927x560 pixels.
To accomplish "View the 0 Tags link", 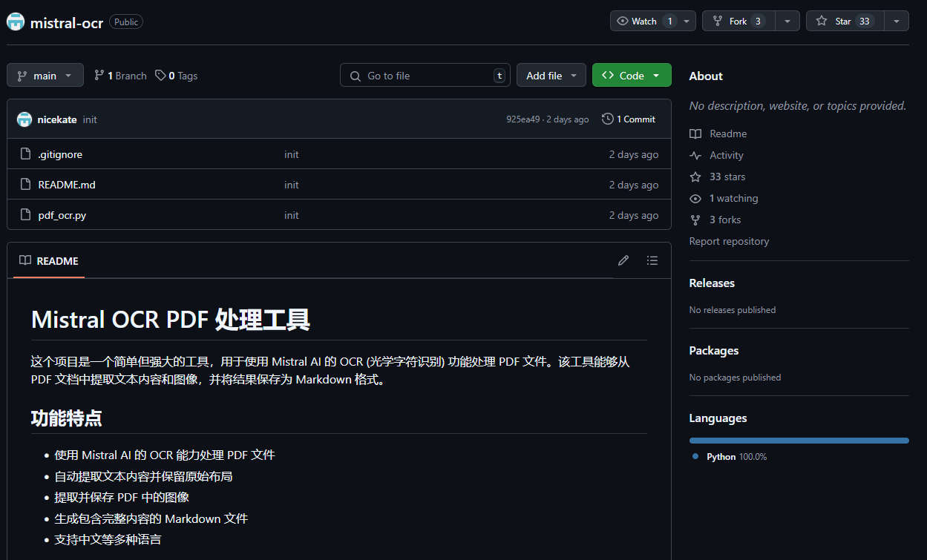I will click(176, 76).
